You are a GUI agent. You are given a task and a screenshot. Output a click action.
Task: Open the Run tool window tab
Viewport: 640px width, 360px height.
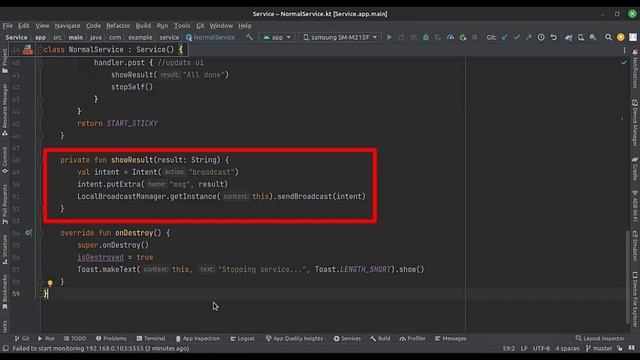coord(46,338)
